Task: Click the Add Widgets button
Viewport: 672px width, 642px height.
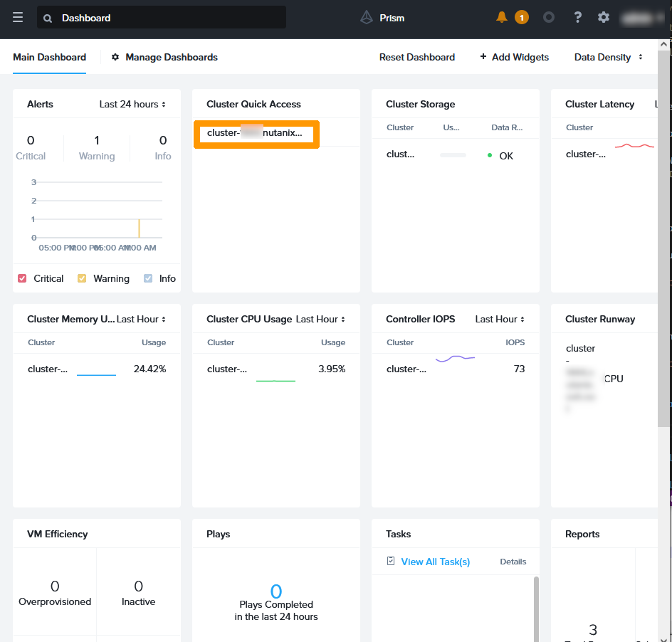Action: coord(514,57)
